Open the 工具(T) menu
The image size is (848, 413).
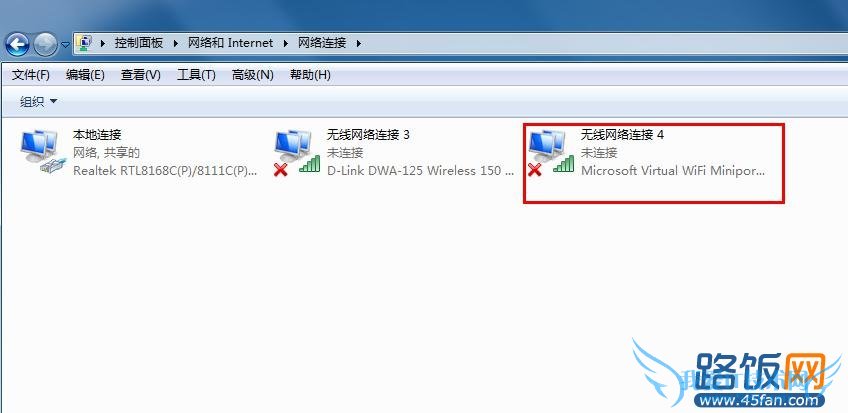pos(196,75)
